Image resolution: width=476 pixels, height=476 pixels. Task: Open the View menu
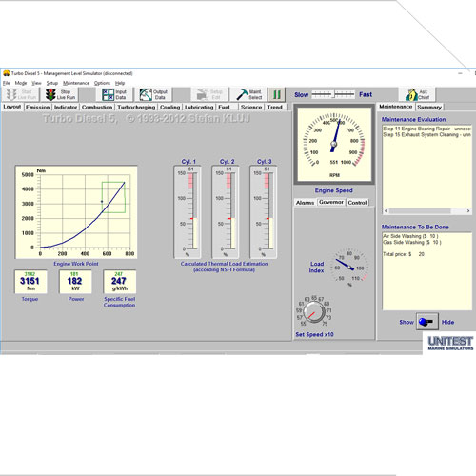37,83
